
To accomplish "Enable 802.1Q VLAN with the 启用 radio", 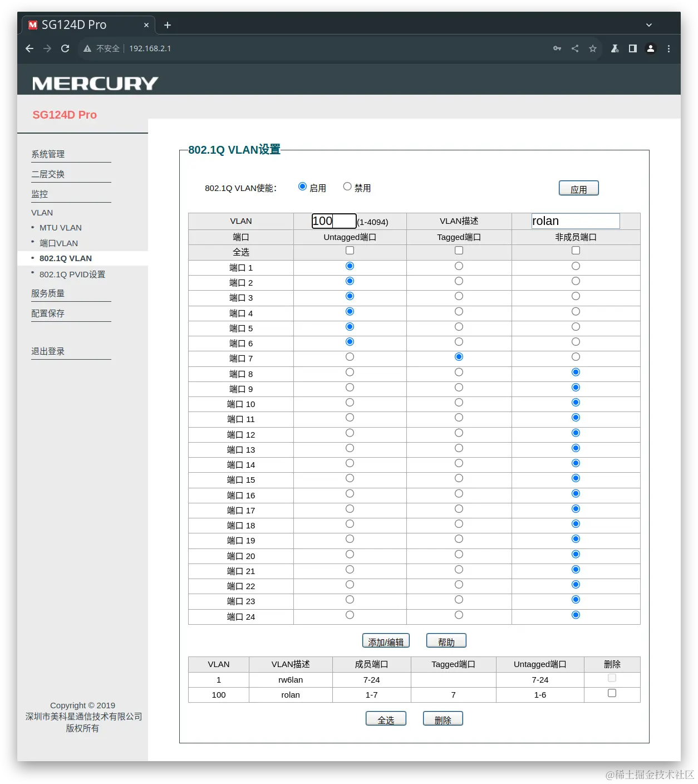I will (x=302, y=187).
